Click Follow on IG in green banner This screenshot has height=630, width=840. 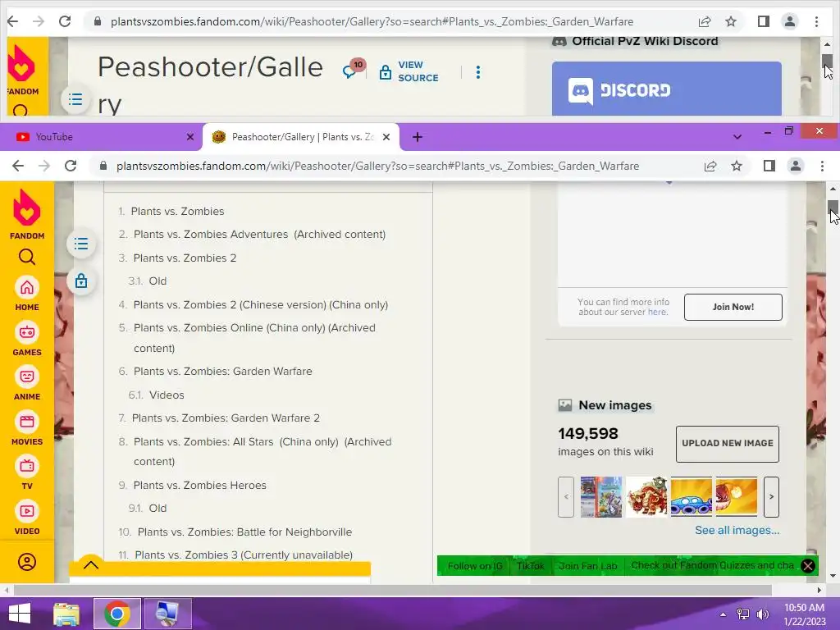[x=475, y=566]
